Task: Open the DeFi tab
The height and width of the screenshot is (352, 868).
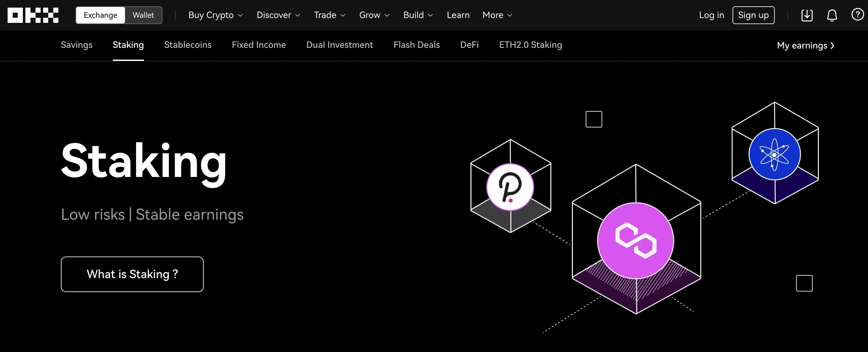Action: (470, 45)
